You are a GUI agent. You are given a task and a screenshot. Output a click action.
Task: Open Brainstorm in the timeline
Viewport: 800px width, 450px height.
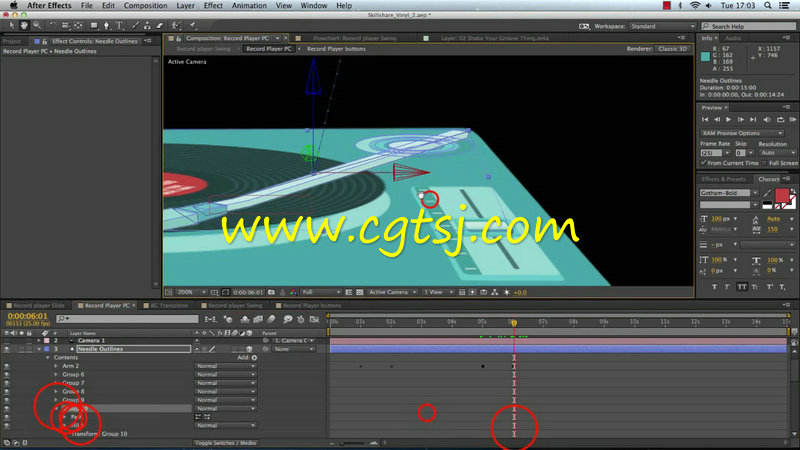tap(288, 319)
